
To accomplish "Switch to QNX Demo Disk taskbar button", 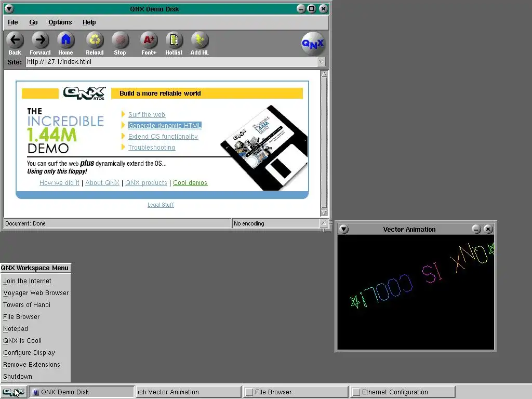I will 82,392.
